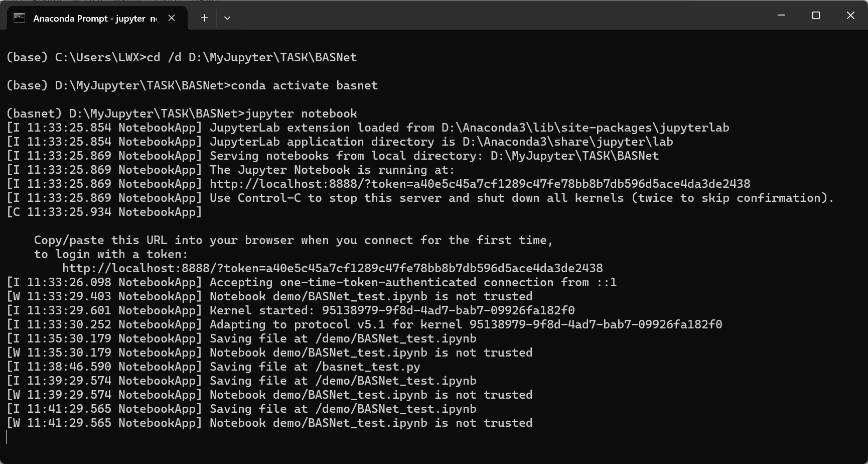Click the Anaconda Prompt tab icon
The height and width of the screenshot is (464, 868).
coord(20,18)
